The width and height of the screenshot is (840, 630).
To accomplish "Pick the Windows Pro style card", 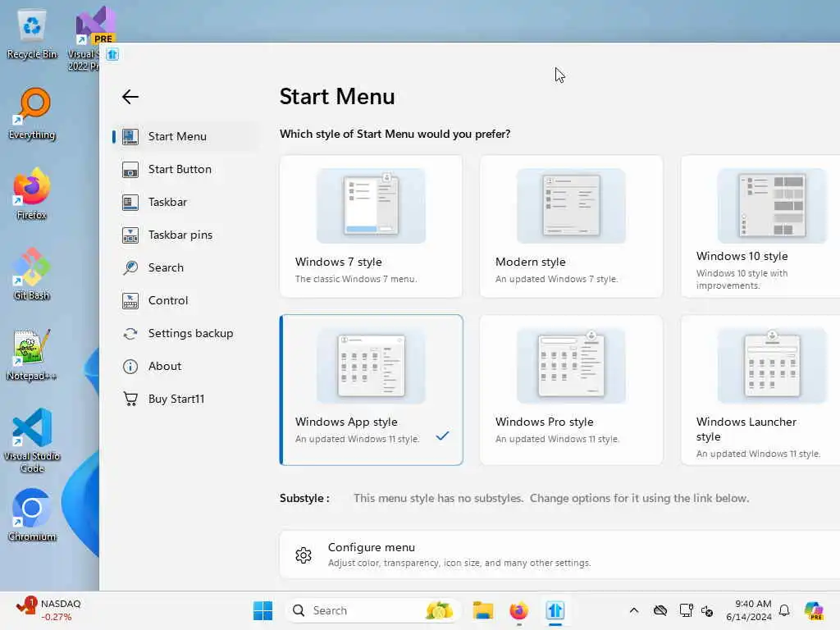I will [x=571, y=390].
